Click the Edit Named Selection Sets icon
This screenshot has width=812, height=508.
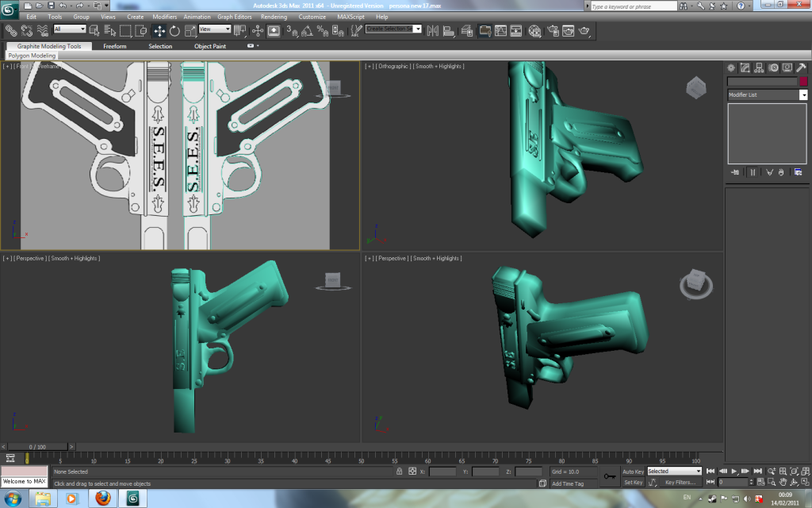(x=356, y=31)
